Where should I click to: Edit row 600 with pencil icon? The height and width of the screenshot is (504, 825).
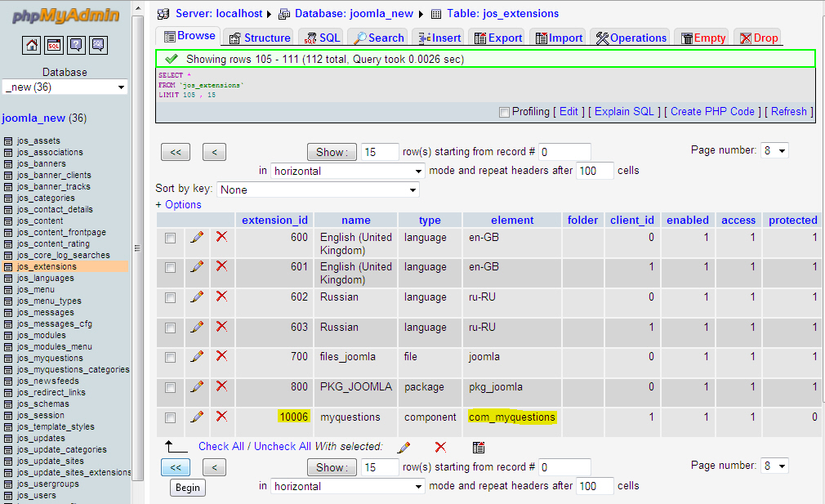coord(197,237)
